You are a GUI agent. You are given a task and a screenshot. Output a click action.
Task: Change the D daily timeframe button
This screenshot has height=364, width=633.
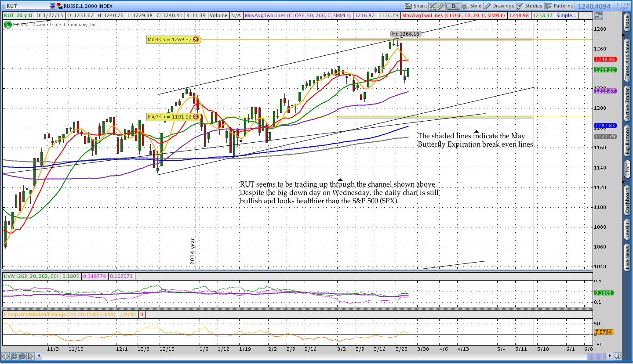453,6
